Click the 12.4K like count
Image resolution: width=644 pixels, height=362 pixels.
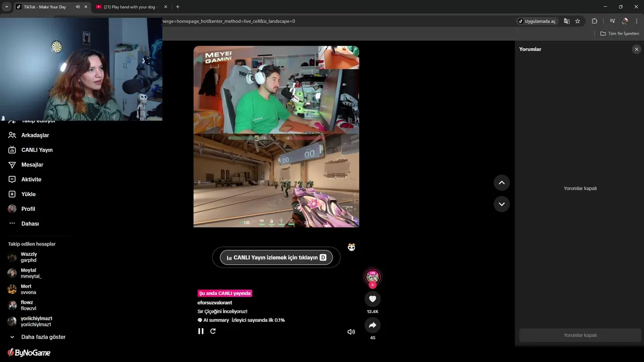pos(372,312)
